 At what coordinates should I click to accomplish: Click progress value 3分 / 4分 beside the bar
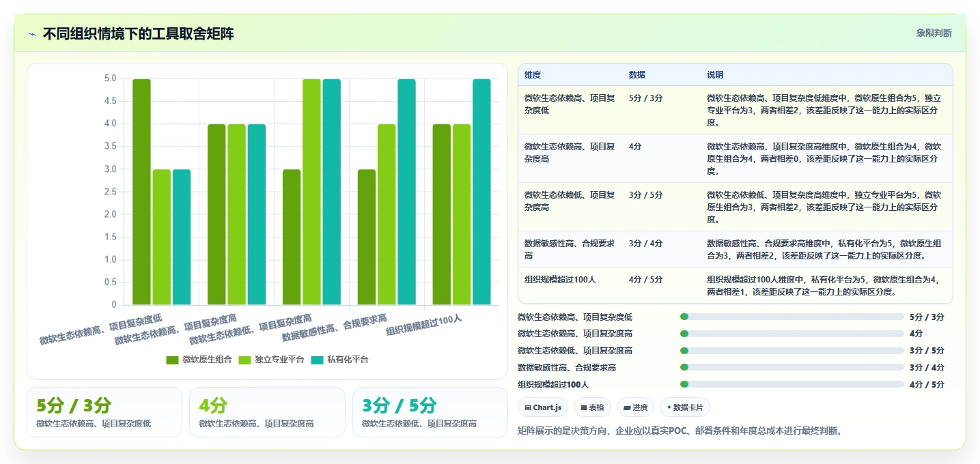[927, 368]
